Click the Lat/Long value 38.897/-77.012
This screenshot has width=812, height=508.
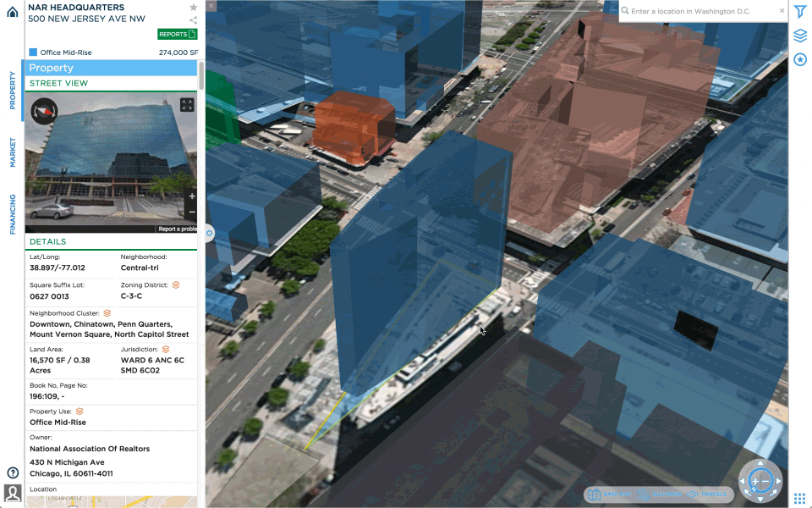point(57,268)
